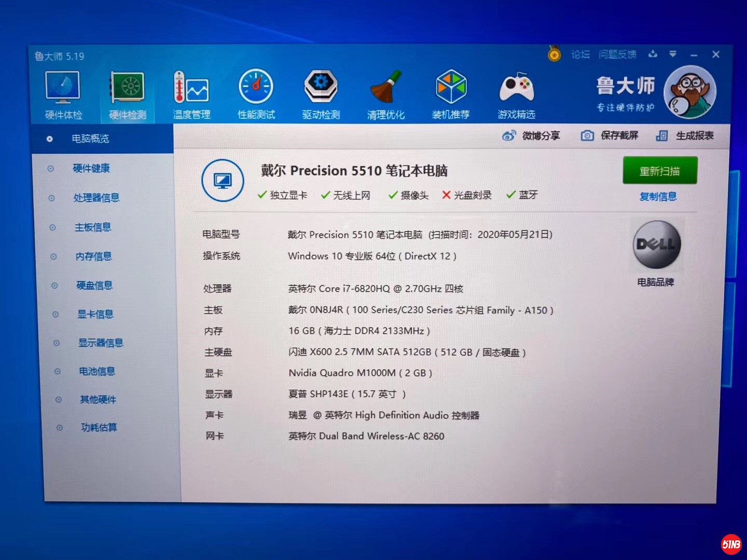The height and width of the screenshot is (560, 747).
Task: Switch to 显卡信息 sidebar item
Action: (95, 314)
